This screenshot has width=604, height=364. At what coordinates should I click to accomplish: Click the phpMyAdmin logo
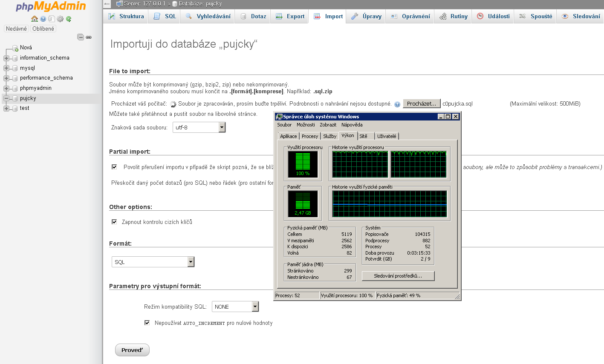pos(51,7)
